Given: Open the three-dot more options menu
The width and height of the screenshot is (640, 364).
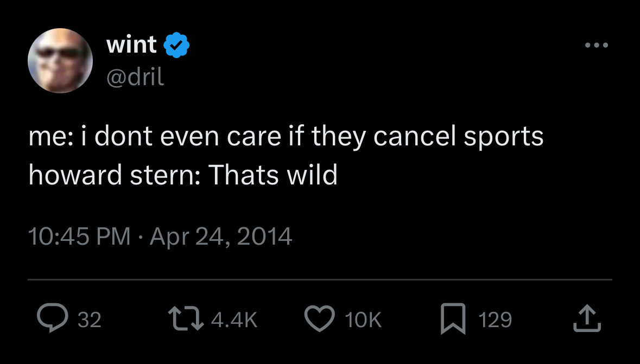Looking at the screenshot, I should [x=597, y=45].
